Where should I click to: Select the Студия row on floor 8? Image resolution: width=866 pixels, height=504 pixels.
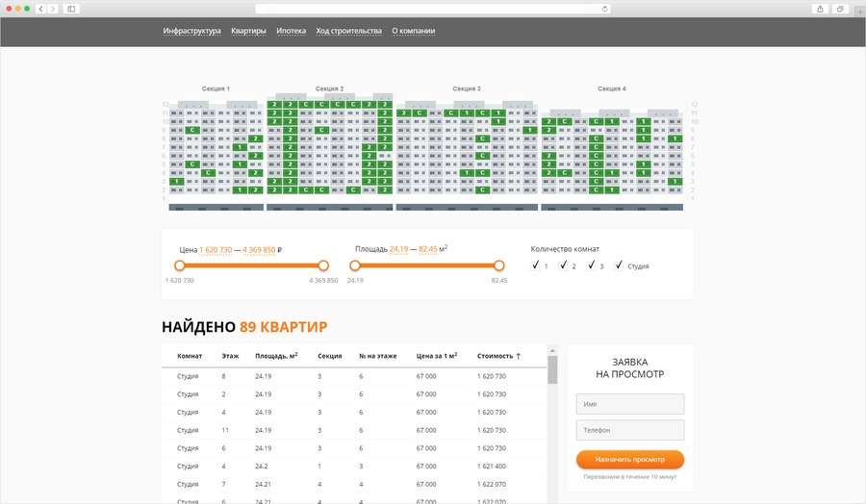click(x=354, y=376)
